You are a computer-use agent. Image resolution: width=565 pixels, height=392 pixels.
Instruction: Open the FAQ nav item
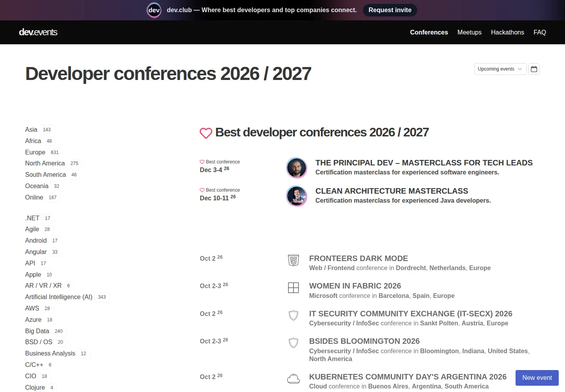[539, 32]
